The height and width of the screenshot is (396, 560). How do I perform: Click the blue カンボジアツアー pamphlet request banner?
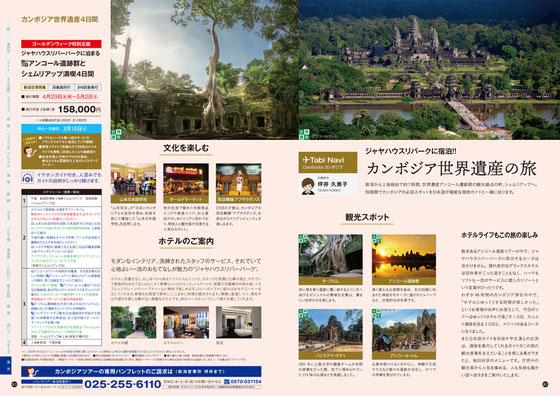tap(141, 371)
